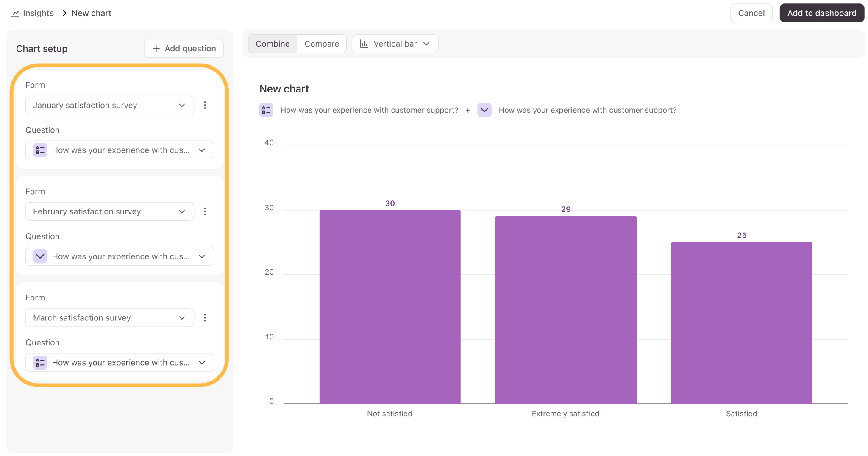Expand the Vertical bar chart type dropdown

point(395,44)
